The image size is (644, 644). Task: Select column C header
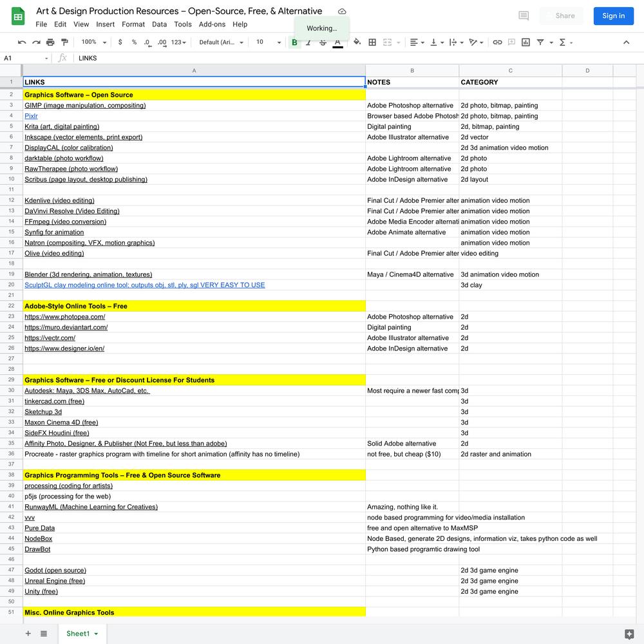[x=510, y=71]
